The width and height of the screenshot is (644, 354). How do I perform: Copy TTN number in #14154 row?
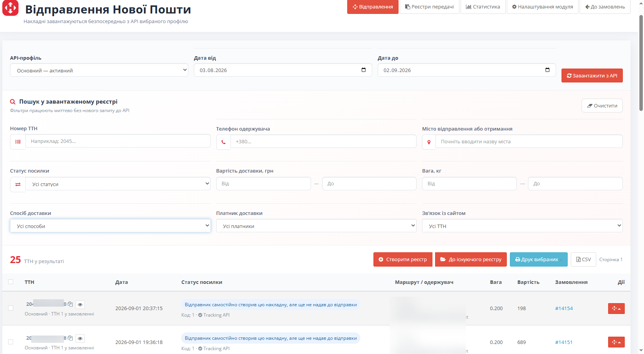pyautogui.click(x=70, y=304)
